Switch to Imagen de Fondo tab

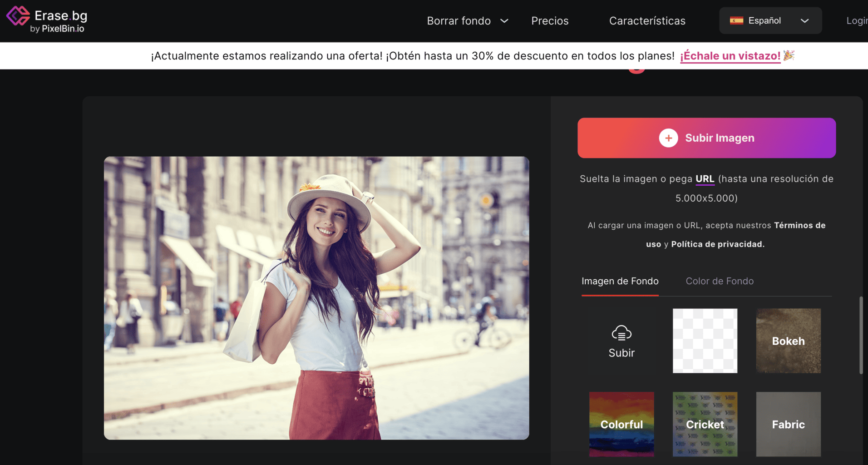pyautogui.click(x=620, y=281)
